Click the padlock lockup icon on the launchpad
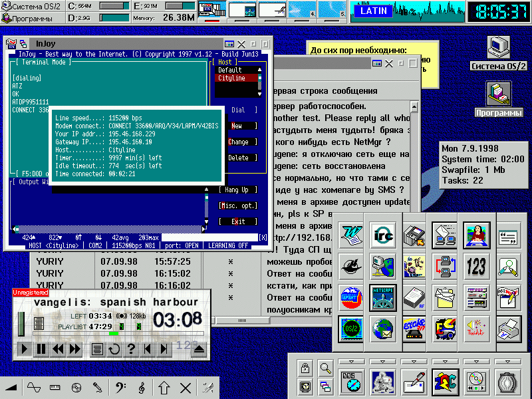This screenshot has width=532, height=399. point(305,368)
